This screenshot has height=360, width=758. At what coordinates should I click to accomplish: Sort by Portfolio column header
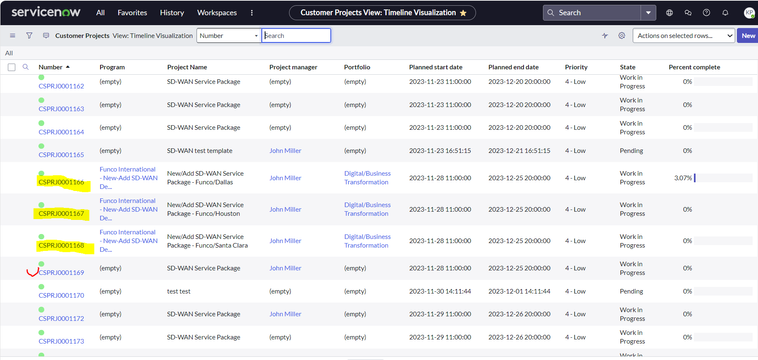pos(357,67)
